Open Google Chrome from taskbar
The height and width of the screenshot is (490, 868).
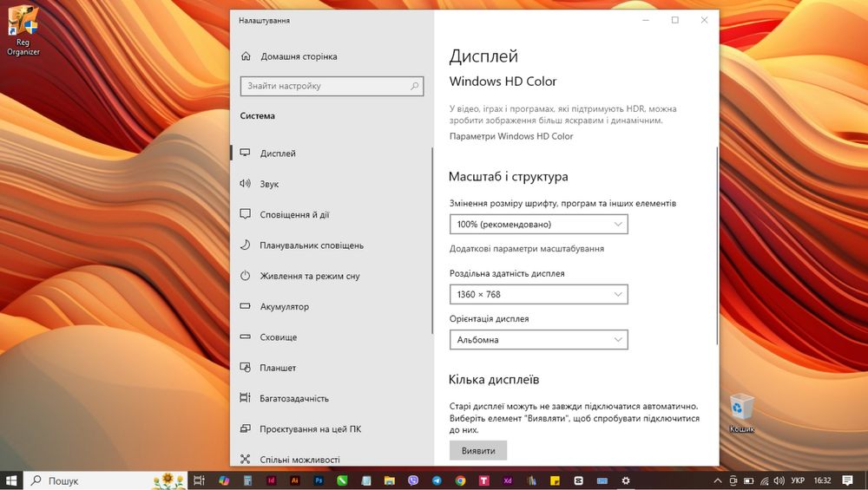461,480
